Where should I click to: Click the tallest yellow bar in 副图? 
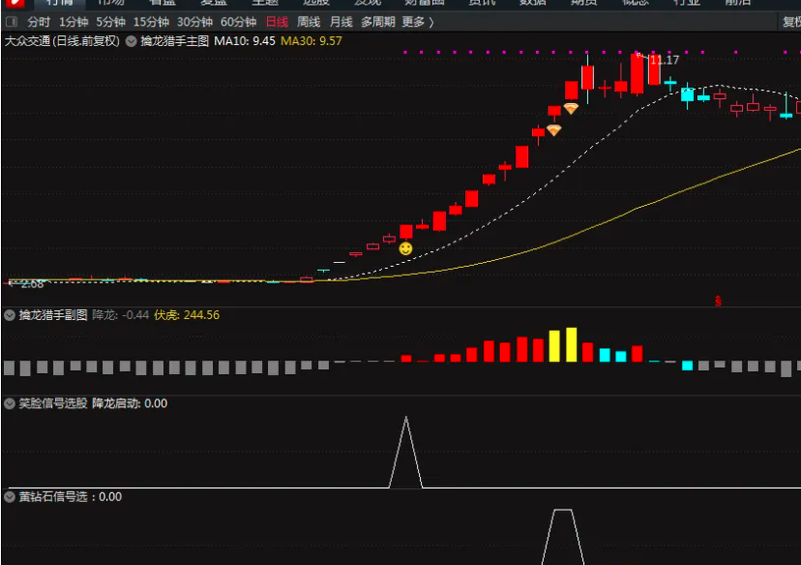pos(570,344)
